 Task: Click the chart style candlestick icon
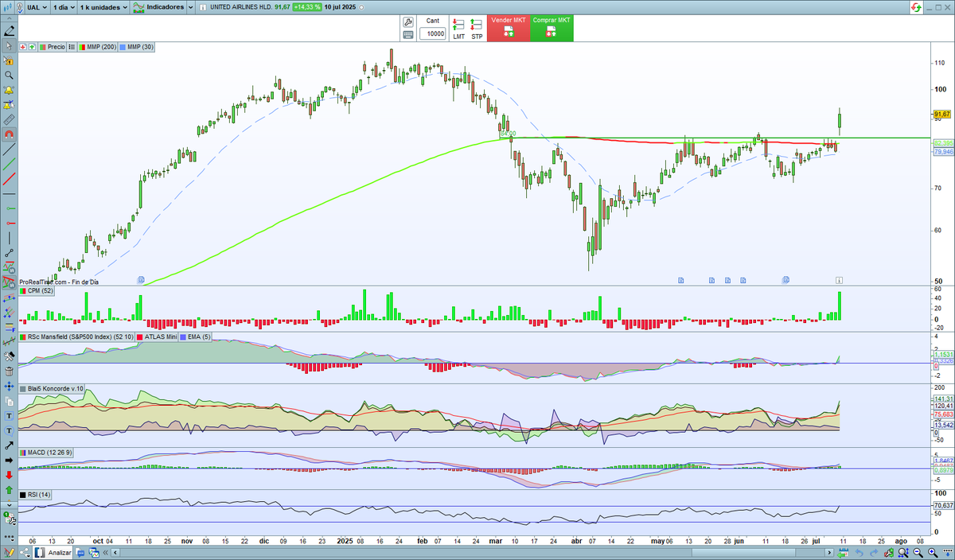(x=8, y=7)
